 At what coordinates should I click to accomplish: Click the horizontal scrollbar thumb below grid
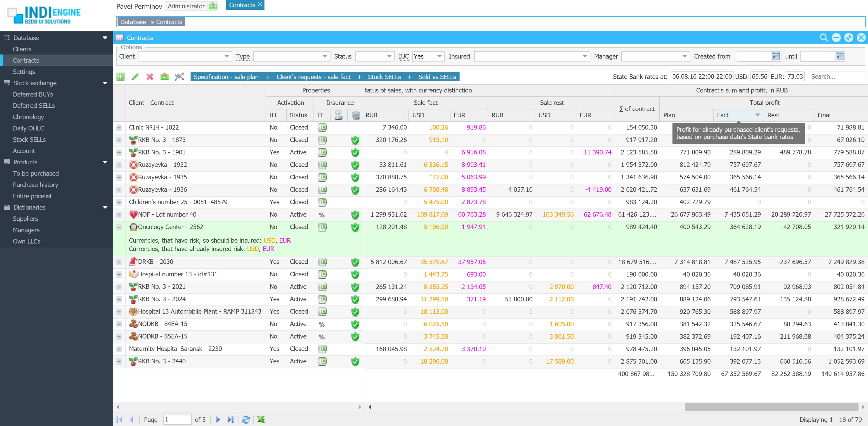771,407
